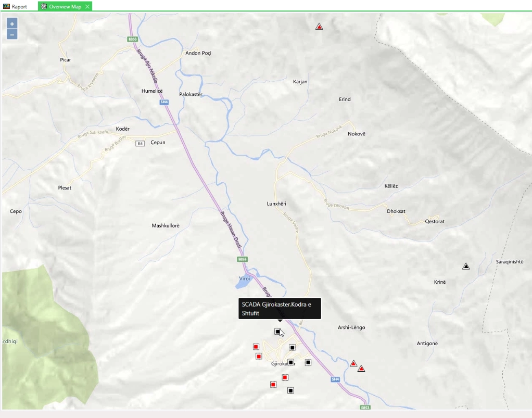The image size is (532, 418).
Task: Click the Viroi lake label
Action: 245,278
